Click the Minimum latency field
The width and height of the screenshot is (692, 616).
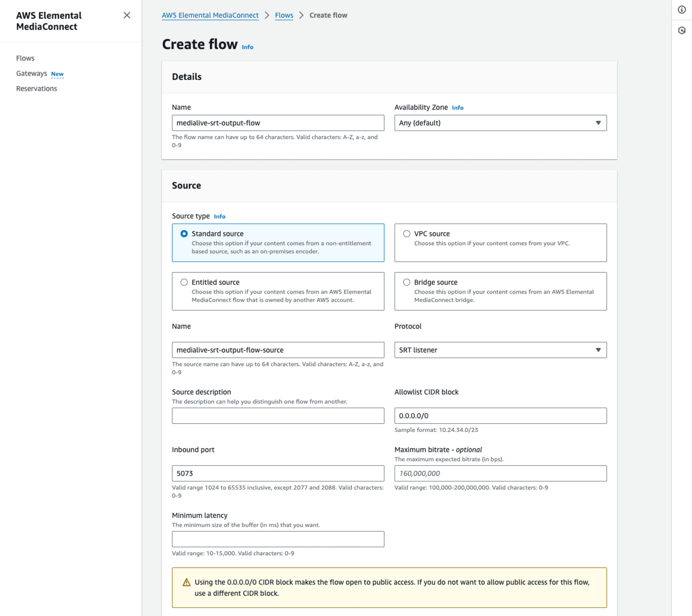278,539
